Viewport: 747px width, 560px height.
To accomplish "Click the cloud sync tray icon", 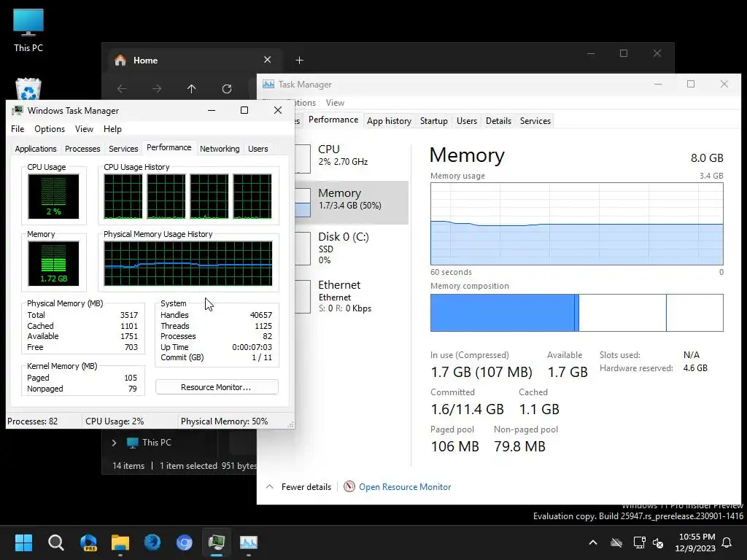I will (x=616, y=542).
